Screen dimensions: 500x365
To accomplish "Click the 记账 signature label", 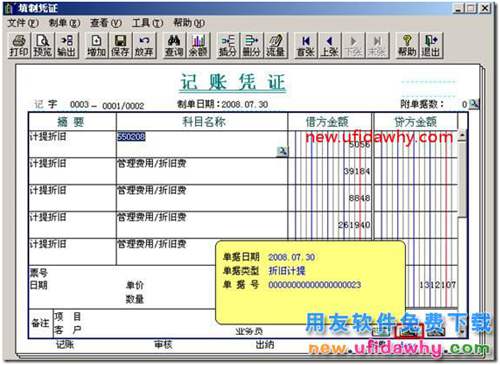I will (x=65, y=345).
